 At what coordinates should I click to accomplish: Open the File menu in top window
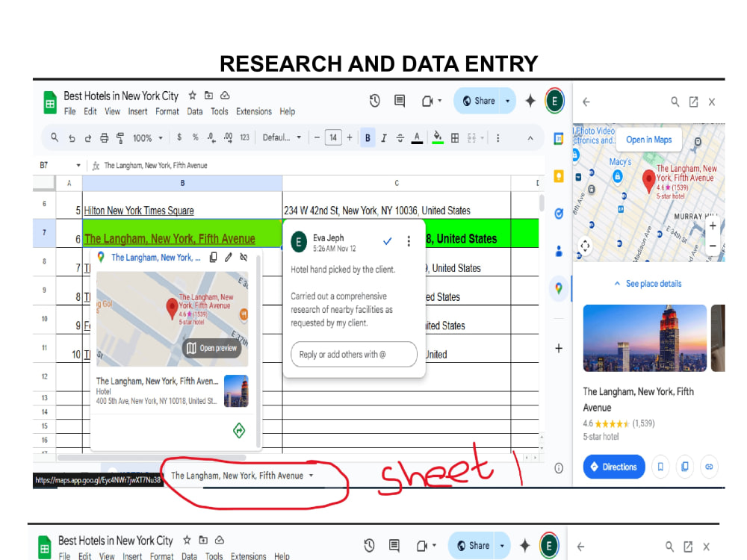click(x=70, y=111)
